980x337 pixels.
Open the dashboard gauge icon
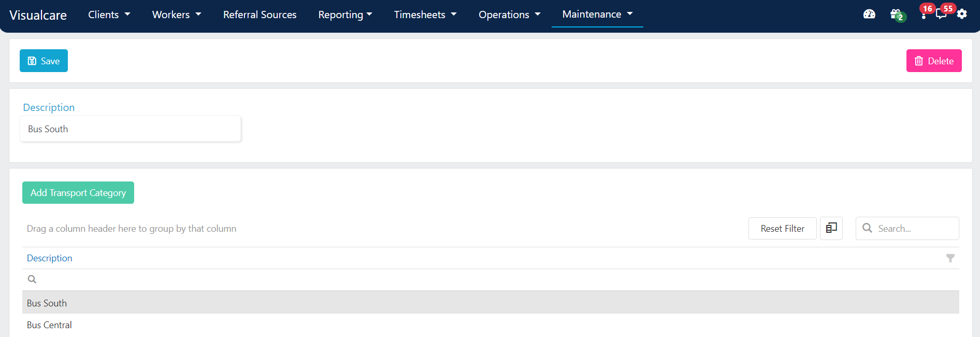click(x=869, y=14)
